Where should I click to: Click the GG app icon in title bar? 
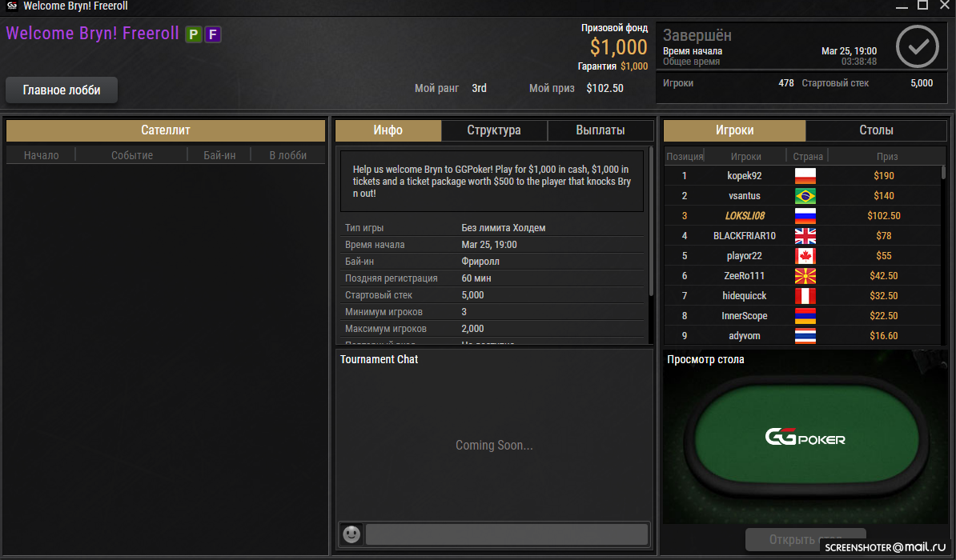click(11, 6)
